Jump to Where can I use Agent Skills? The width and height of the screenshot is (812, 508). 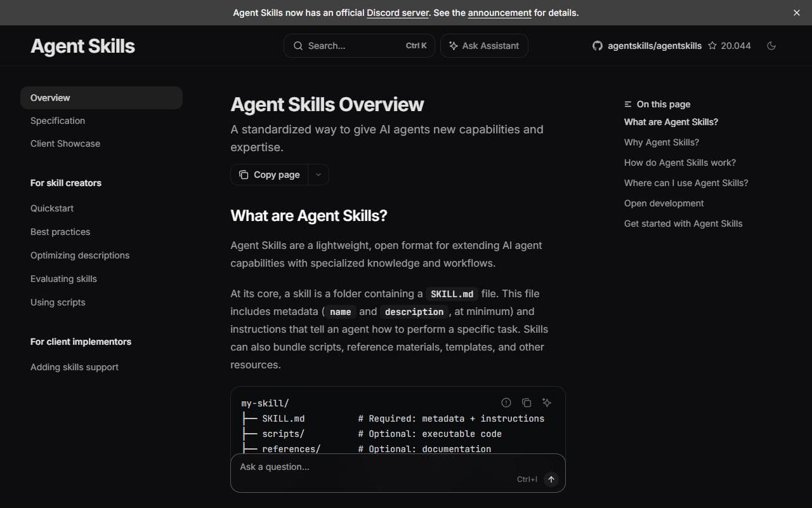point(686,183)
